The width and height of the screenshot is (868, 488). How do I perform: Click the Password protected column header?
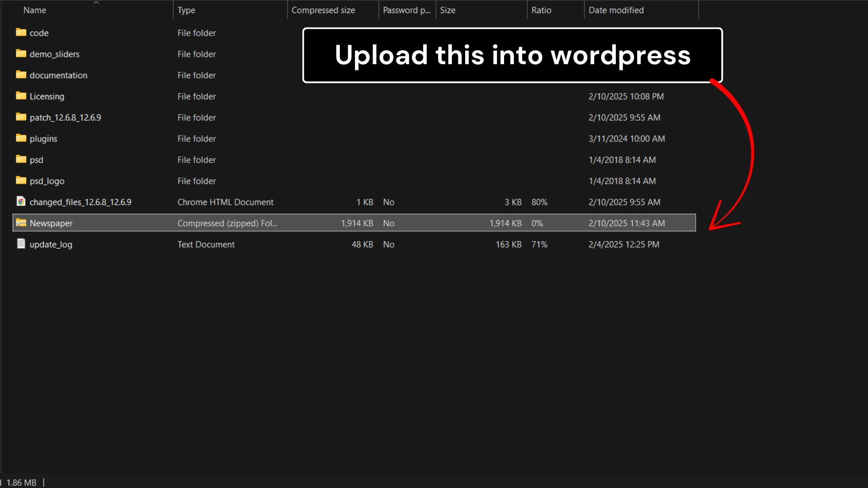point(406,10)
